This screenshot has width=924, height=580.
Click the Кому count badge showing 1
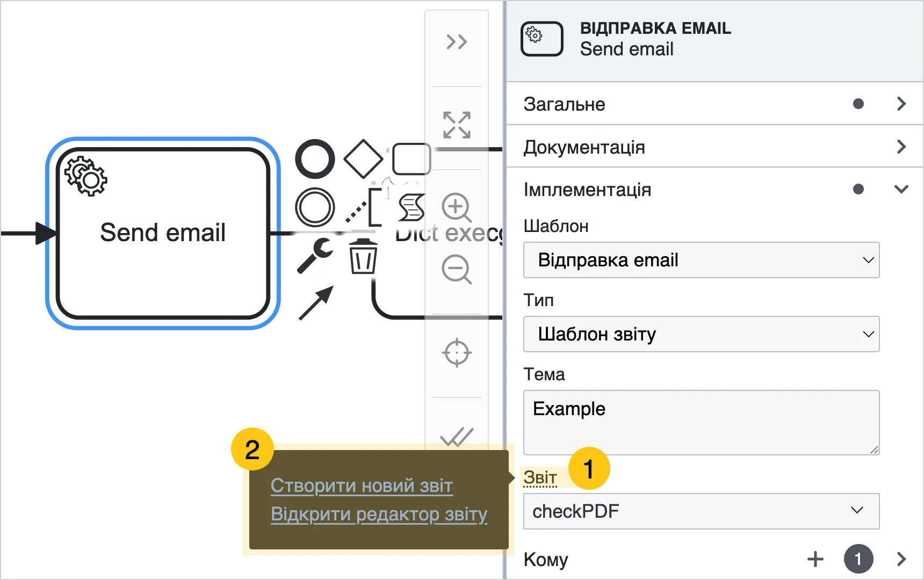(x=858, y=559)
